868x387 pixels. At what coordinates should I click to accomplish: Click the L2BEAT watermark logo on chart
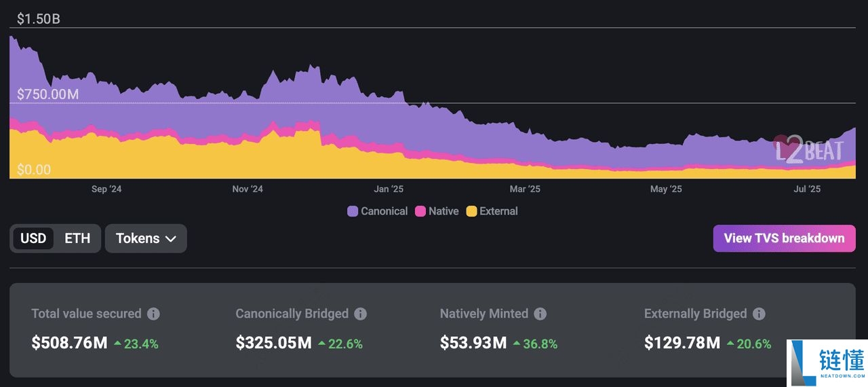click(808, 149)
